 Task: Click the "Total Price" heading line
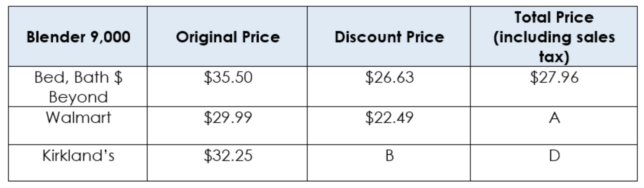[555, 18]
